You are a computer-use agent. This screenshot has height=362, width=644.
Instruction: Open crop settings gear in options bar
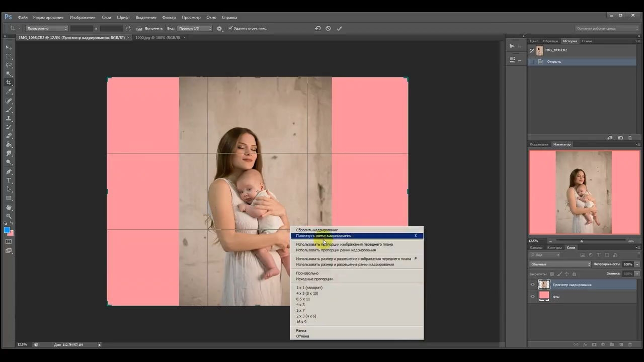coord(219,29)
